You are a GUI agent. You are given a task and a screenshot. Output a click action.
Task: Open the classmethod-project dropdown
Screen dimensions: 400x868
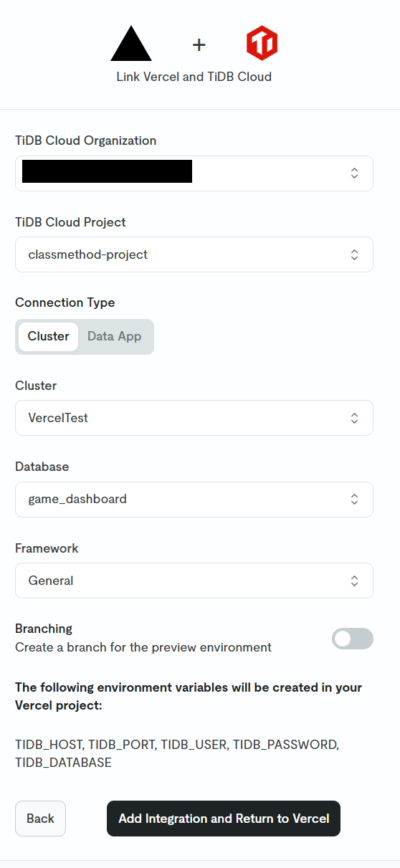(x=194, y=254)
